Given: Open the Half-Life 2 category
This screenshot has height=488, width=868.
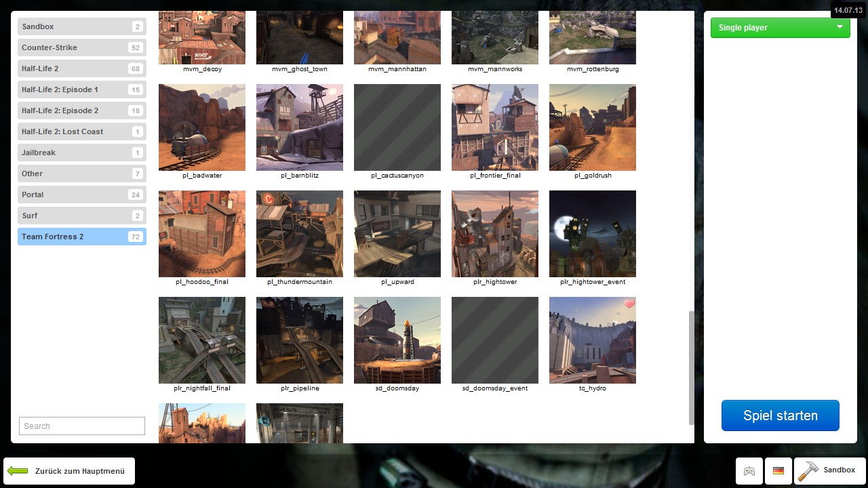Looking at the screenshot, I should pos(82,68).
